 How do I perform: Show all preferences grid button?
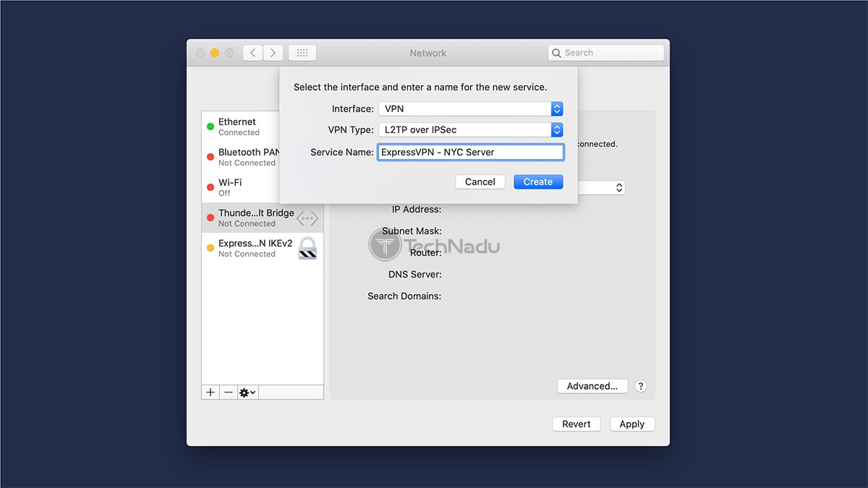(x=302, y=53)
